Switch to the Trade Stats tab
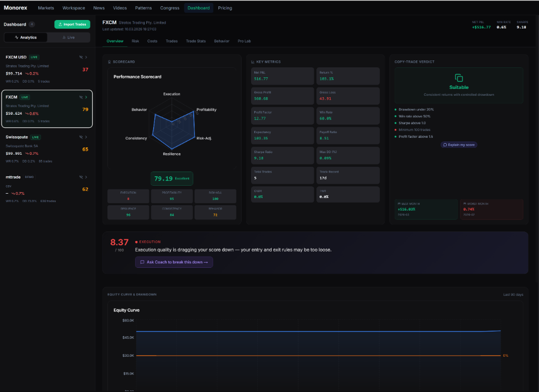The width and height of the screenshot is (539, 392). (195, 41)
